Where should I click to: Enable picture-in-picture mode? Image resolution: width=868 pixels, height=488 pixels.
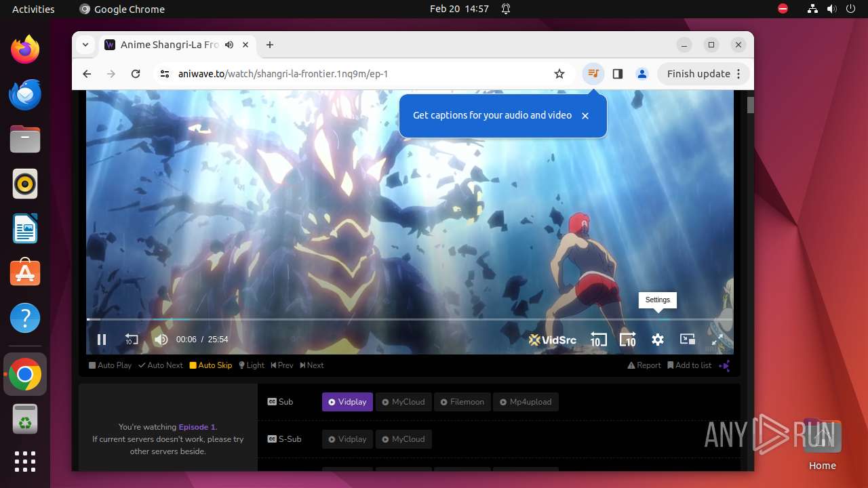click(x=688, y=340)
